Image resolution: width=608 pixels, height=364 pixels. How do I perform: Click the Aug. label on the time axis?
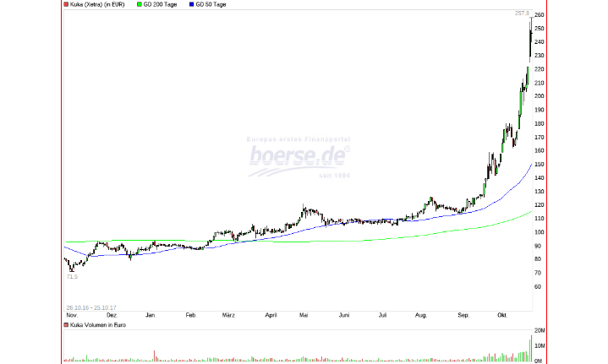[420, 315]
